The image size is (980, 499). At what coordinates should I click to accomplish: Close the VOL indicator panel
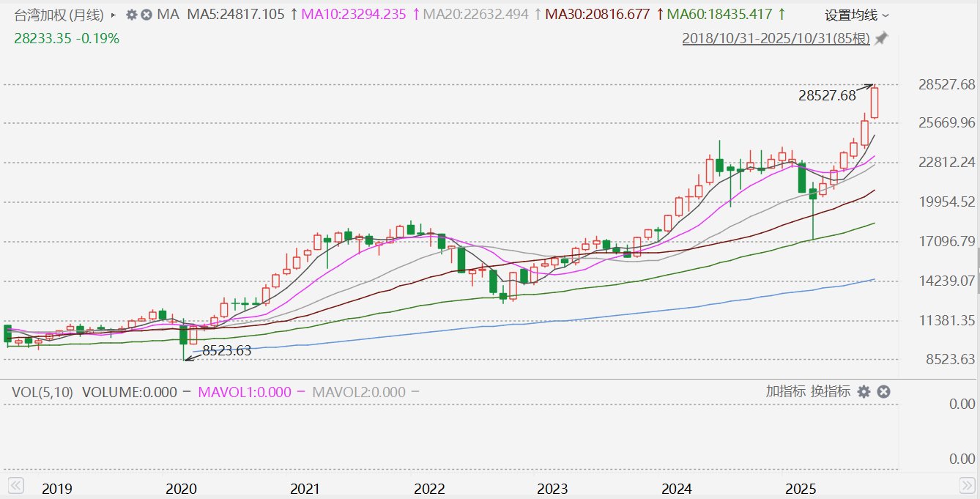click(883, 392)
